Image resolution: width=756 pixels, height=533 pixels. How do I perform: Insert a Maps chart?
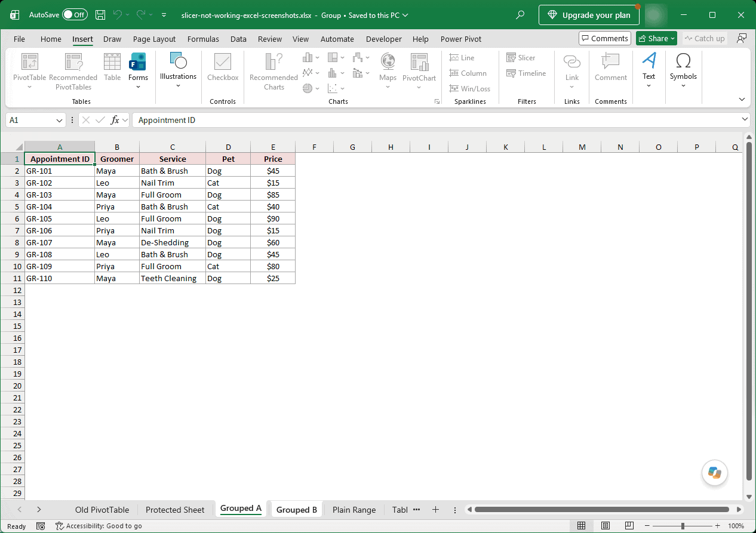(388, 72)
